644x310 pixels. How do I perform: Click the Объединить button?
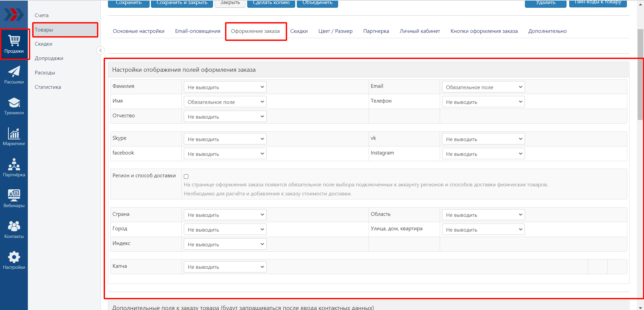pyautogui.click(x=317, y=3)
